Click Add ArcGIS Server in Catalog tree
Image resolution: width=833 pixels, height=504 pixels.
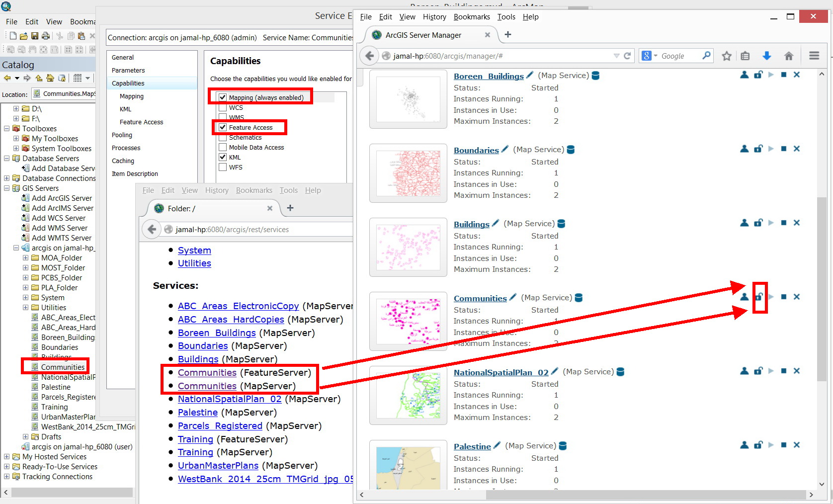(62, 198)
